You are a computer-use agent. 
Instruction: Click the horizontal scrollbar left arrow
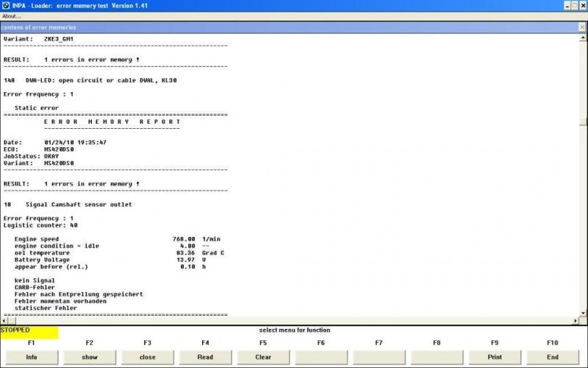coord(4,322)
